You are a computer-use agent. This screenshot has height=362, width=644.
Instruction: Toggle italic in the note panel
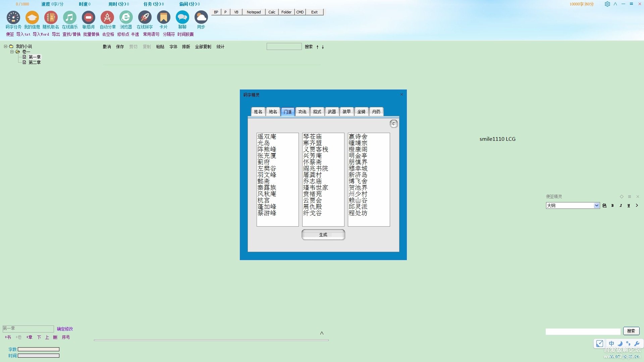(x=621, y=205)
